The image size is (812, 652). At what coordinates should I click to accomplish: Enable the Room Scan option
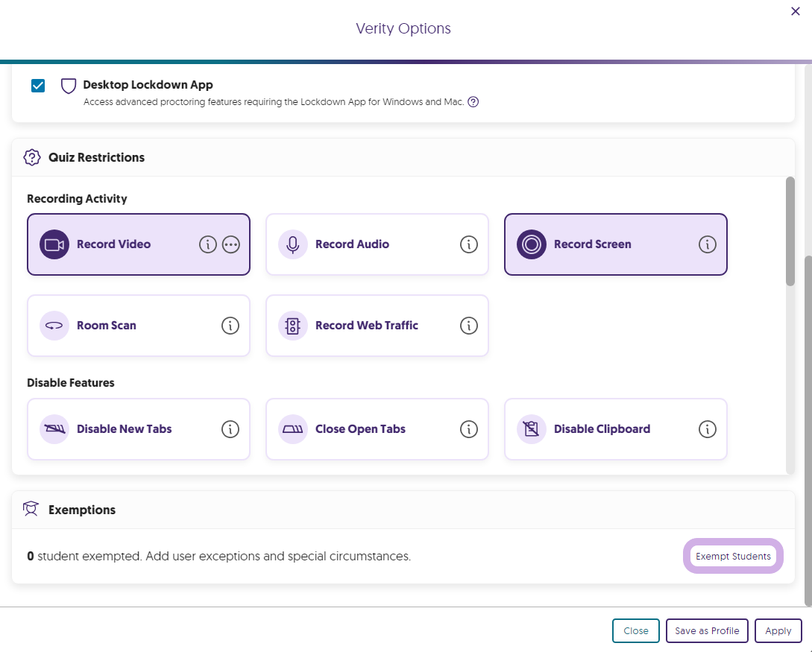click(x=138, y=326)
